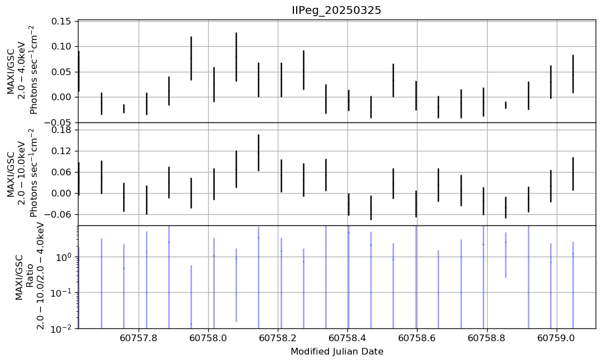The image size is (604, 364).
Task: Click the short blue ratio bar near 60758.85
Action: (506, 255)
